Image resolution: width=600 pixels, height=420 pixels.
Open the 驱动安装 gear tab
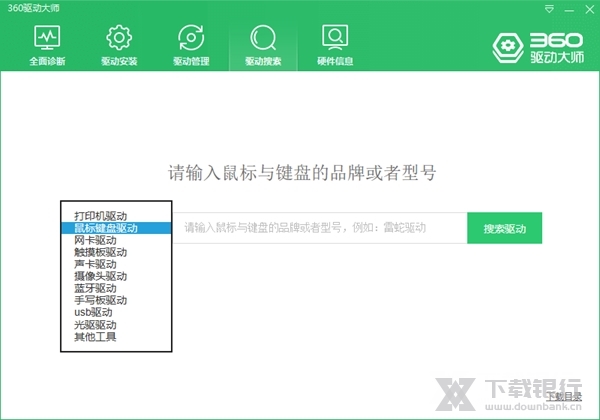[x=119, y=45]
